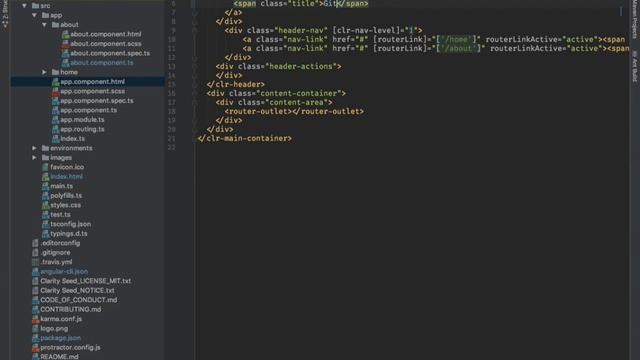Click the app.component.html file icon

point(56,82)
